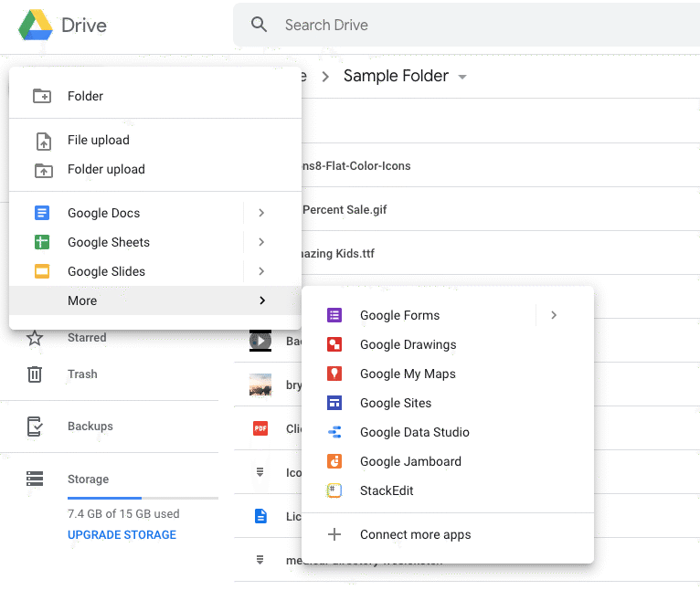
Task: Click the Storage stack icon
Action: (35, 479)
